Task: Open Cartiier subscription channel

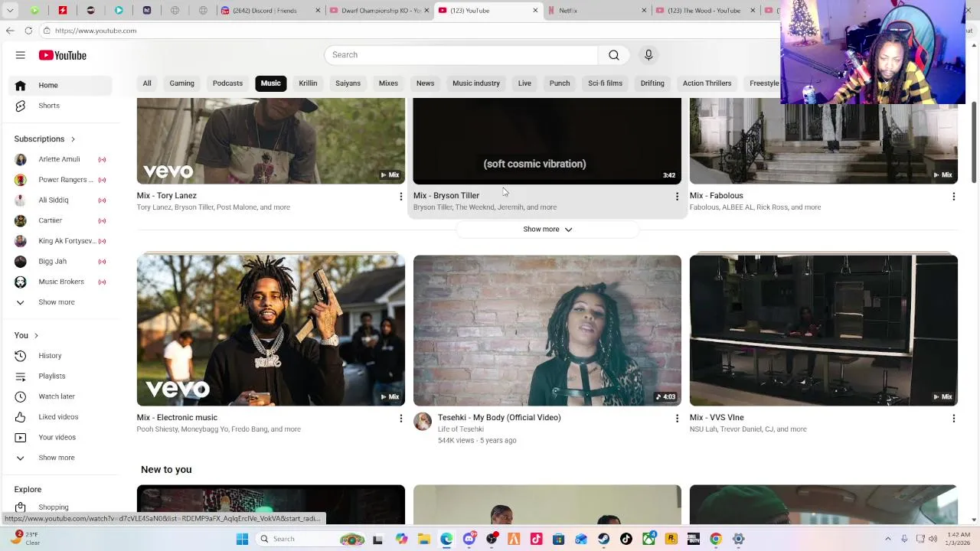Action: click(x=61, y=220)
